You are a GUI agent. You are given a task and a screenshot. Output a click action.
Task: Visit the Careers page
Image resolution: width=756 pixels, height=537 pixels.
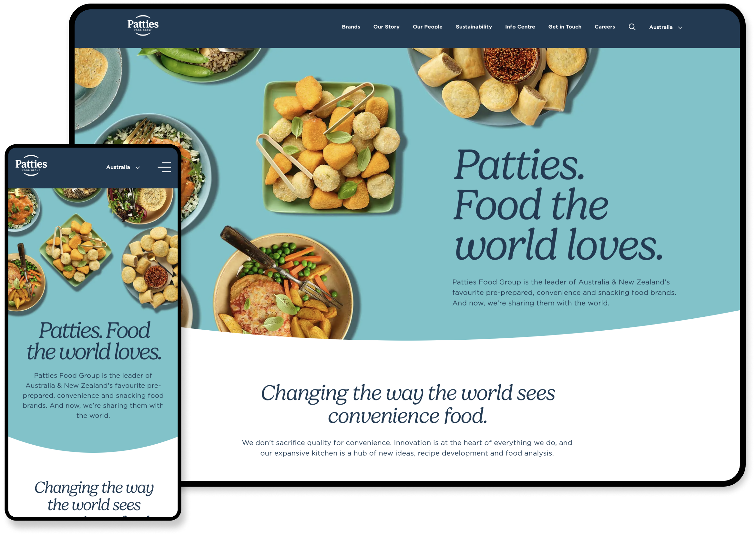pos(605,27)
